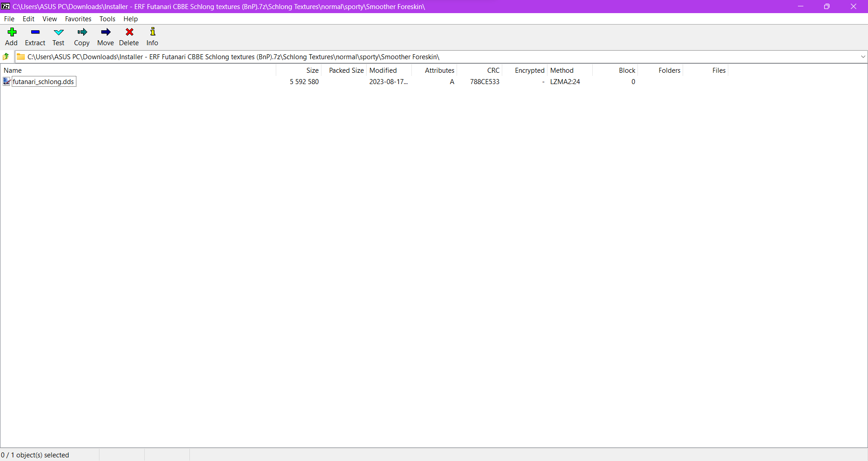The height and width of the screenshot is (461, 868).
Task: Select the futanari_schlong.dds file
Action: click(43, 82)
